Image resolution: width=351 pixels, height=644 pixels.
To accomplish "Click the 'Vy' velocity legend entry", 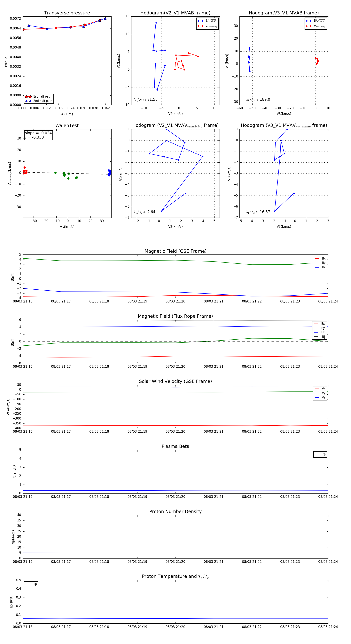I will point(320,393).
